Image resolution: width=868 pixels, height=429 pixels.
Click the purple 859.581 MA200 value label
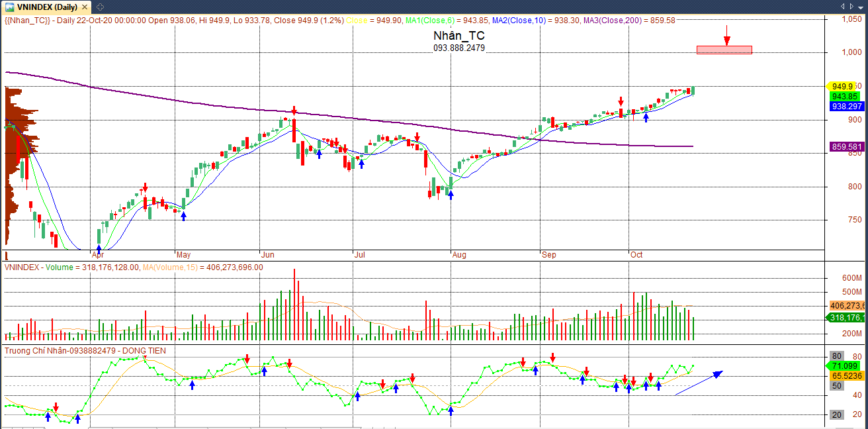pos(847,146)
